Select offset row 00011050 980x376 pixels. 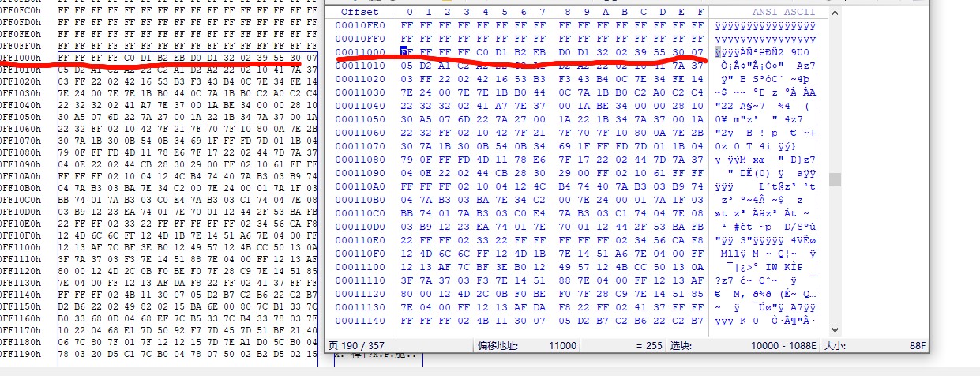click(x=360, y=119)
